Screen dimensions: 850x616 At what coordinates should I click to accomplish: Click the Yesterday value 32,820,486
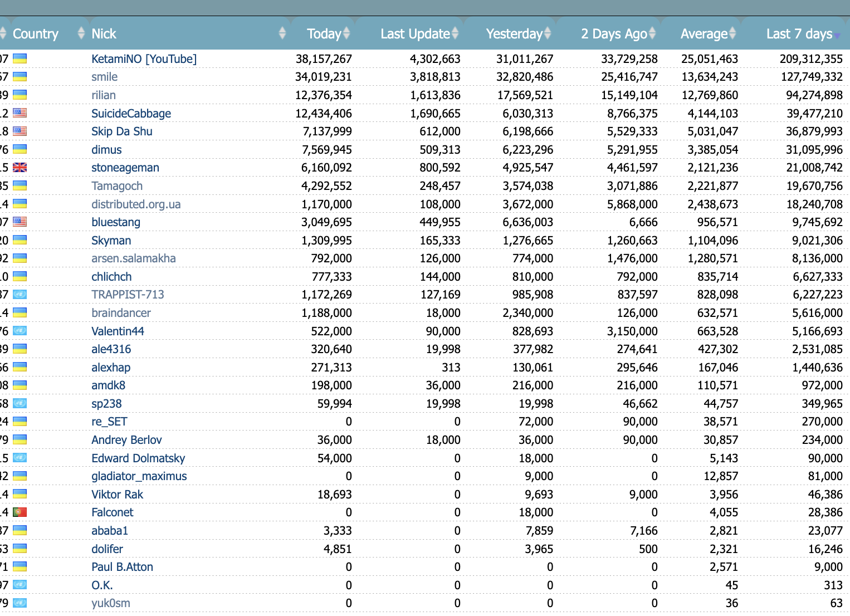[525, 76]
